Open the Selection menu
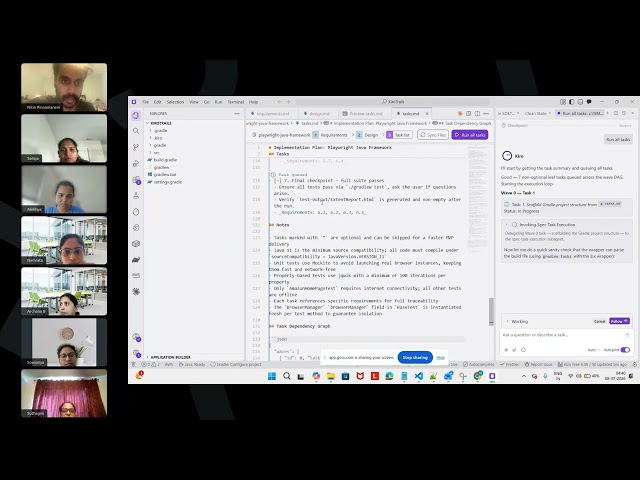The width and height of the screenshot is (640, 480). coord(175,102)
